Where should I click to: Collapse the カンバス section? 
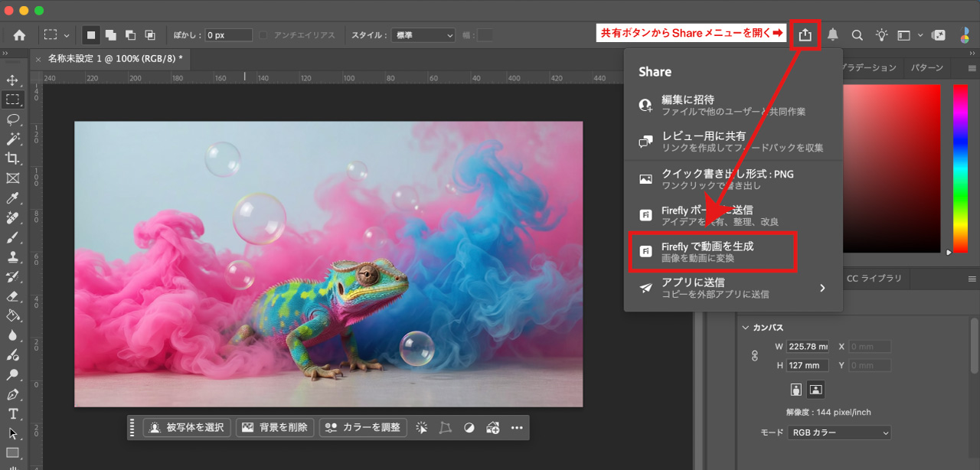746,328
